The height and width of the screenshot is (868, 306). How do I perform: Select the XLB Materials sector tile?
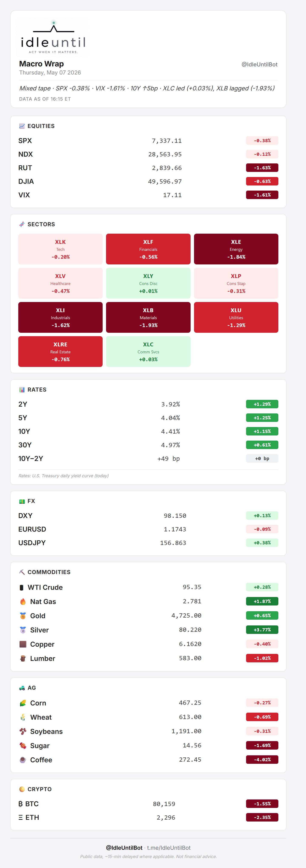148,317
